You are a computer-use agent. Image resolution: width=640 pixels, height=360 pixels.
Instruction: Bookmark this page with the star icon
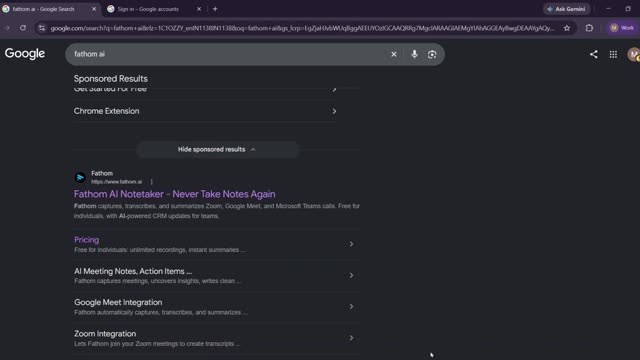pos(567,28)
